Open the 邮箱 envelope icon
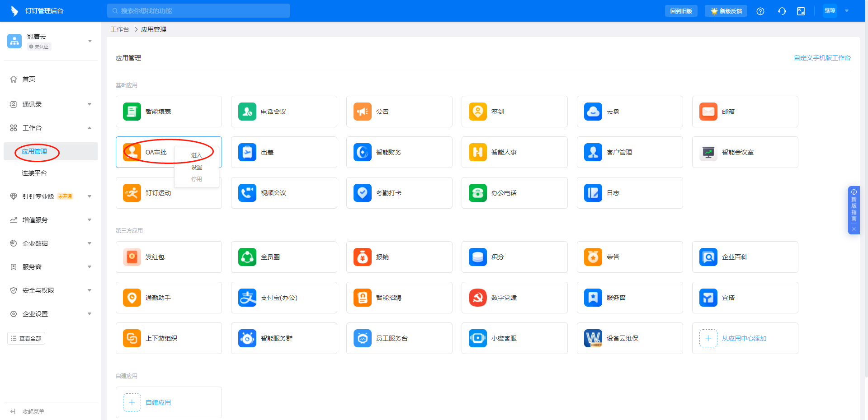 708,112
